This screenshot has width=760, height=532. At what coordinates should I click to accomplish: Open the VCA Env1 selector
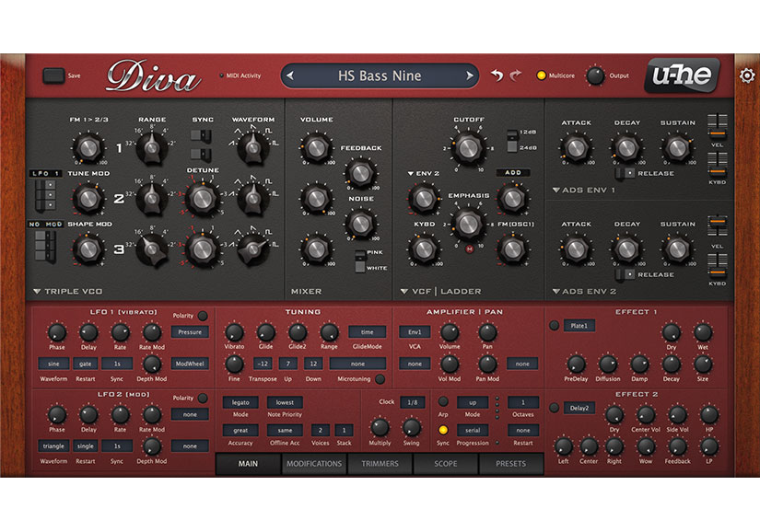pos(415,332)
